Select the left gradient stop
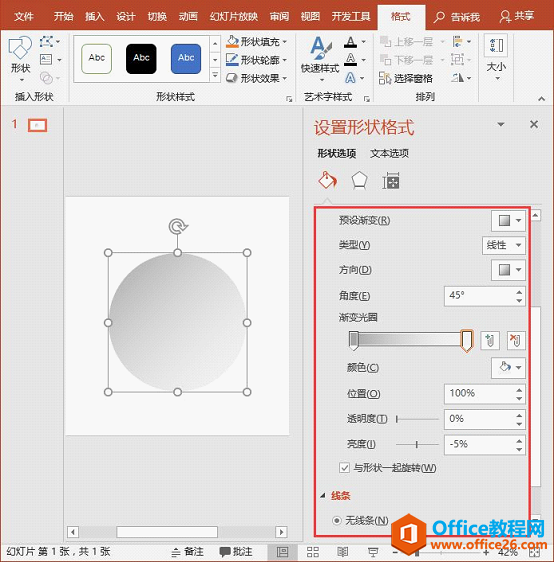This screenshot has height=562, width=554. [x=354, y=340]
